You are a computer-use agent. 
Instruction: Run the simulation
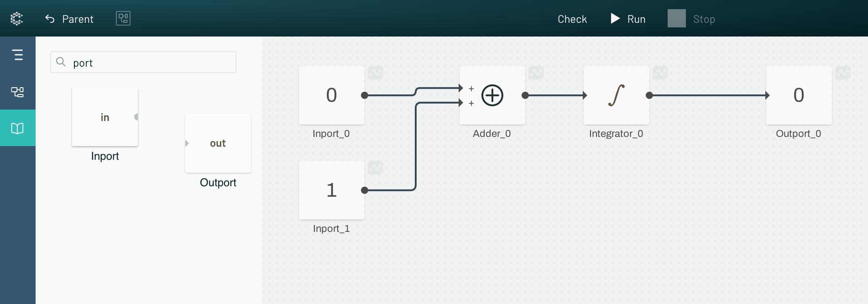(x=628, y=19)
